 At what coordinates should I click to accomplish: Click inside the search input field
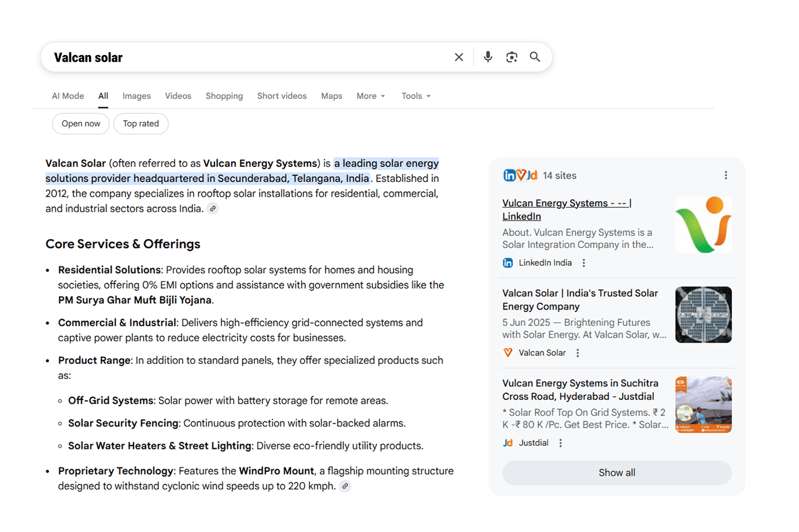pyautogui.click(x=231, y=57)
